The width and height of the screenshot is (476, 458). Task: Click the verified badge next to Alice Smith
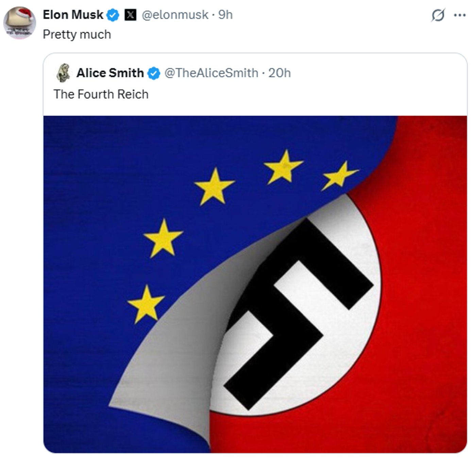point(154,73)
